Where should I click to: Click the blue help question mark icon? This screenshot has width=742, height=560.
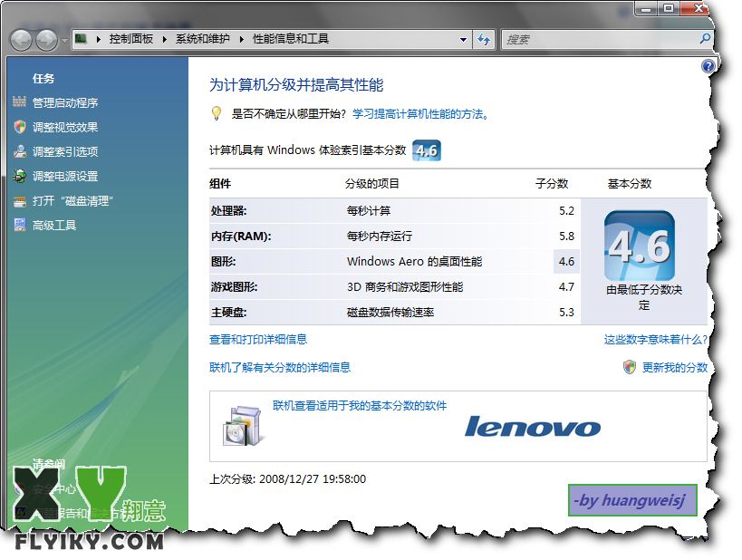pyautogui.click(x=708, y=66)
